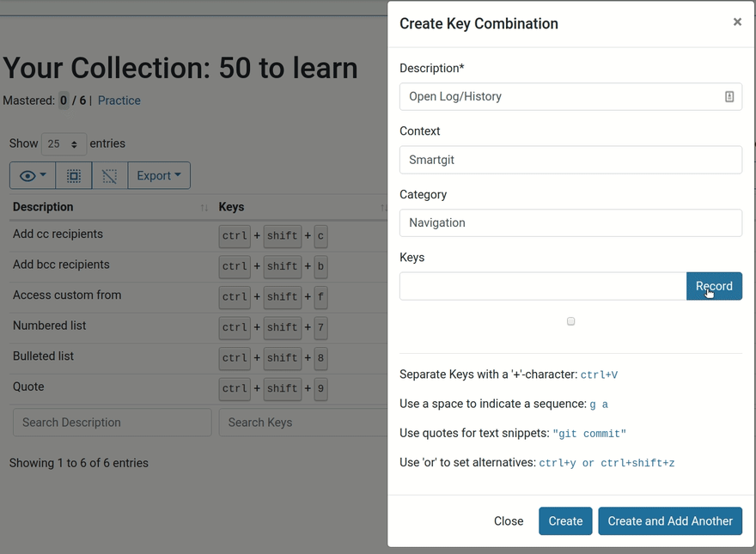The width and height of the screenshot is (756, 554).
Task: Select the Add bcc recipients row
Action: point(198,266)
